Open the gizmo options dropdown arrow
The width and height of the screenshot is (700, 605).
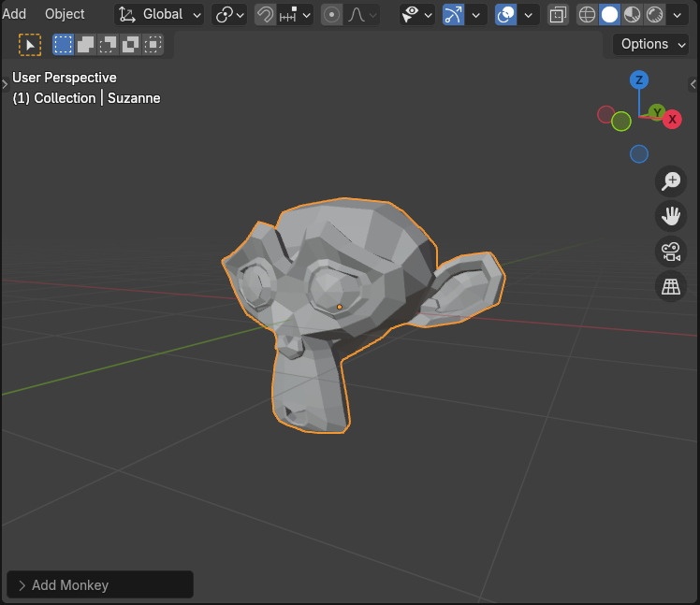click(476, 15)
